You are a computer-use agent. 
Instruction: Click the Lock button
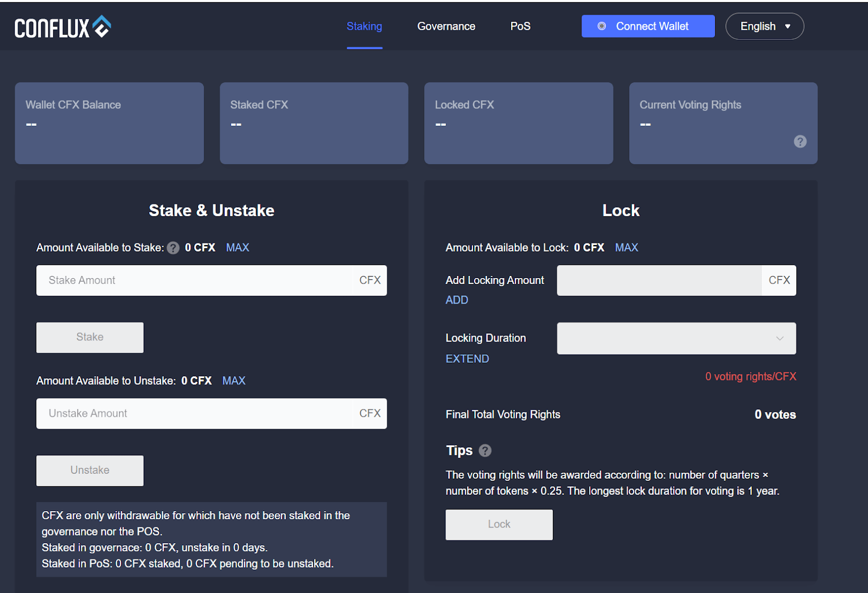(499, 525)
